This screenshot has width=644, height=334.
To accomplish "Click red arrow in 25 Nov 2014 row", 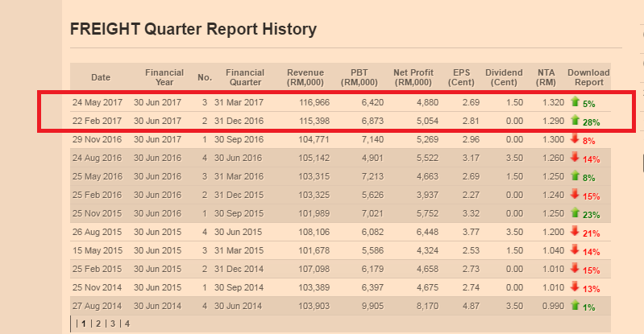I will coord(575,287).
